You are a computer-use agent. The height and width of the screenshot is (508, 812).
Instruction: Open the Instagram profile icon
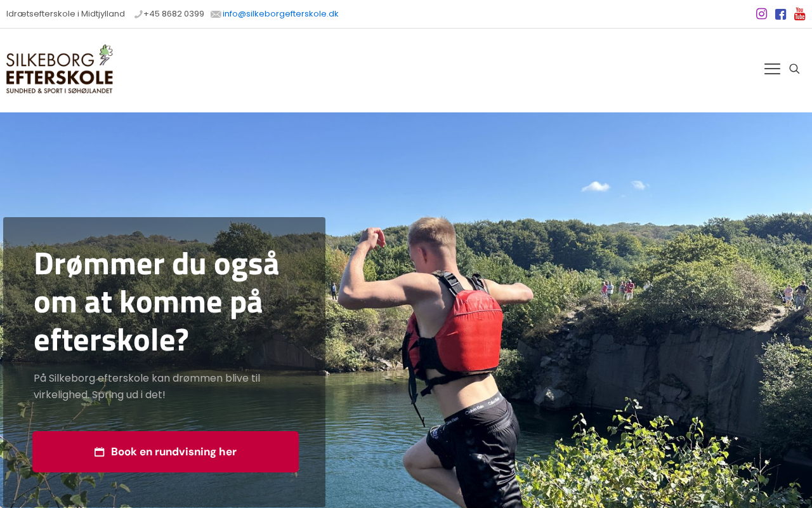pos(761,14)
